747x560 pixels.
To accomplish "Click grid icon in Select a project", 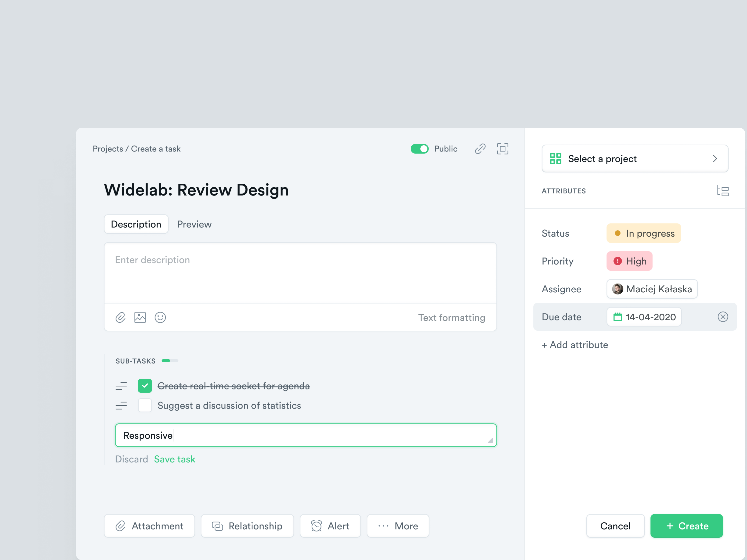I will pos(555,158).
